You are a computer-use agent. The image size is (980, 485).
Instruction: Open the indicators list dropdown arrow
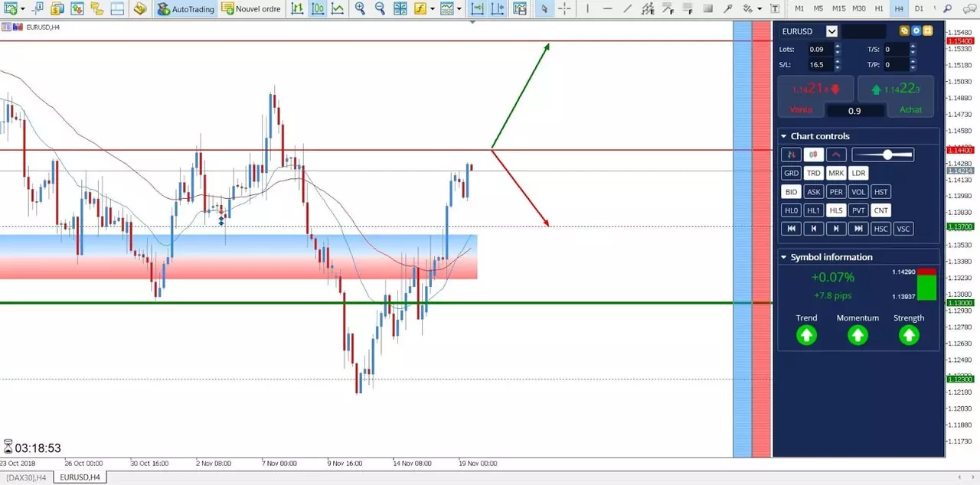pos(433,9)
